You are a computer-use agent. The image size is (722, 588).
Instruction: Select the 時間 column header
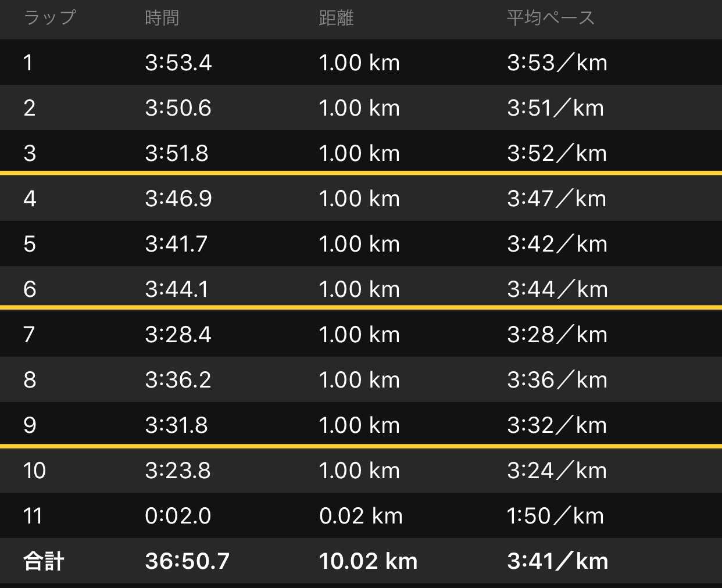[x=162, y=18]
